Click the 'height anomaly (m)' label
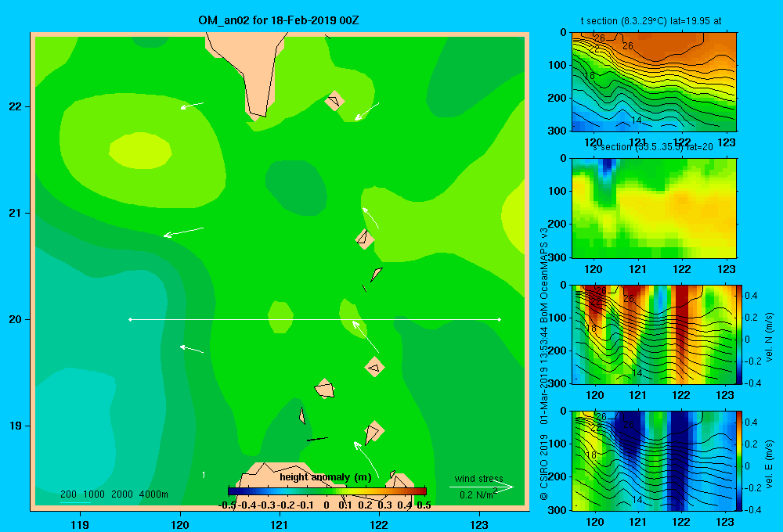The width and height of the screenshot is (783, 532). (x=326, y=477)
